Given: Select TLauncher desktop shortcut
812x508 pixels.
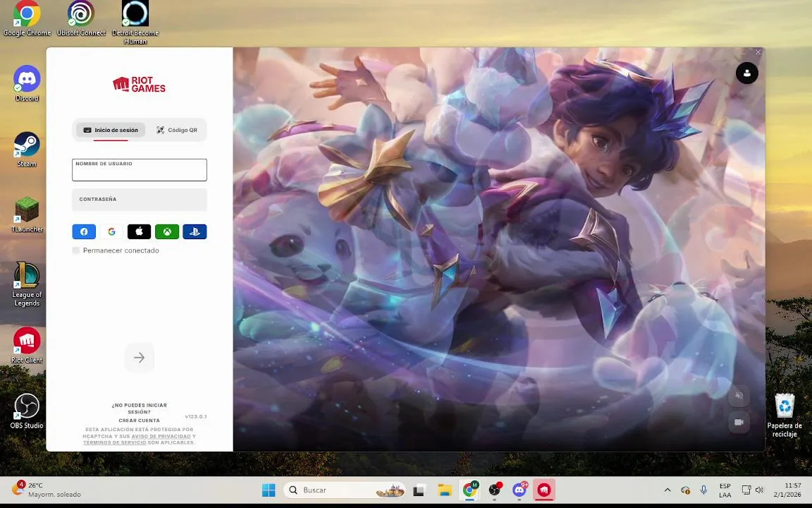Looking at the screenshot, I should pos(27,214).
